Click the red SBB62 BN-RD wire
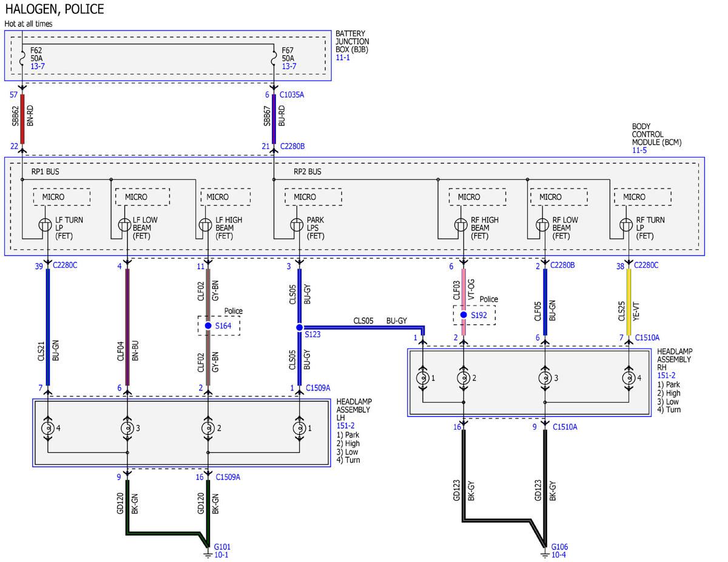The width and height of the screenshot is (728, 562). click(x=22, y=119)
